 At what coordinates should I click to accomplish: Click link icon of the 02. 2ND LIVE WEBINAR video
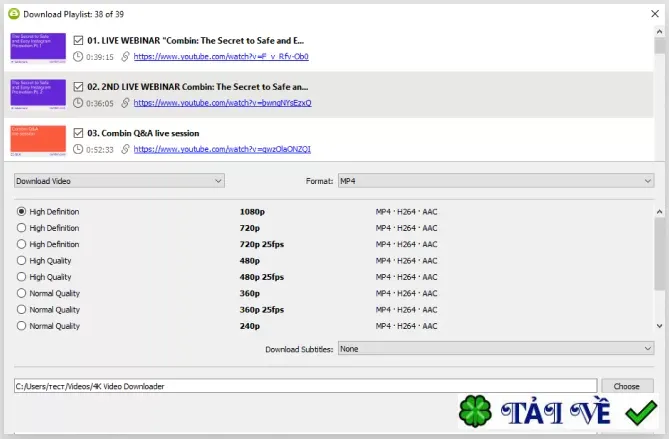125,103
